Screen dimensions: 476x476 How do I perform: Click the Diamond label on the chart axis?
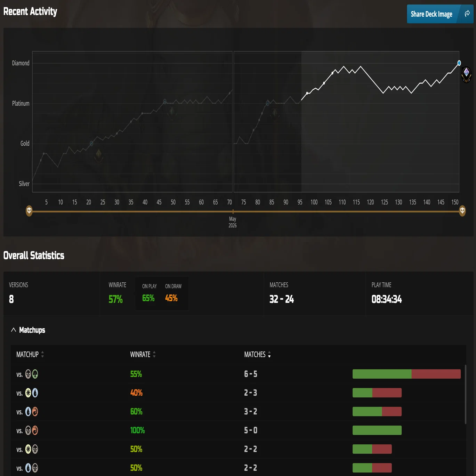21,63
